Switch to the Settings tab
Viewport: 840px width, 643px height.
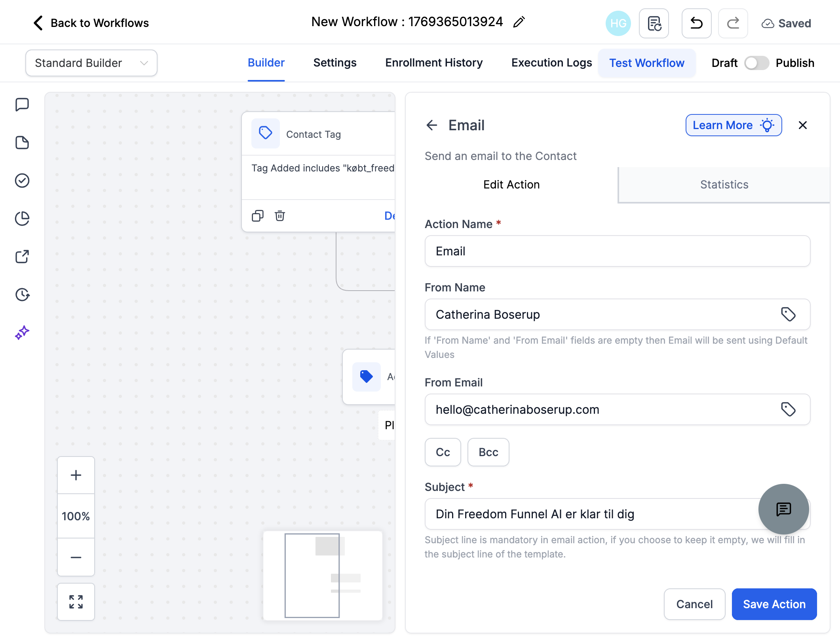(x=335, y=63)
